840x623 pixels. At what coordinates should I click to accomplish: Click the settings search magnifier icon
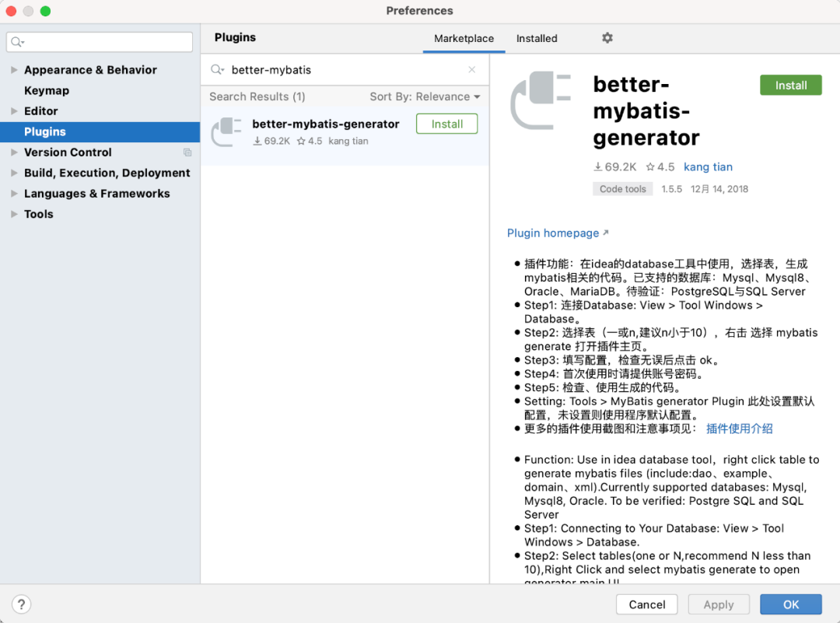[x=18, y=42]
